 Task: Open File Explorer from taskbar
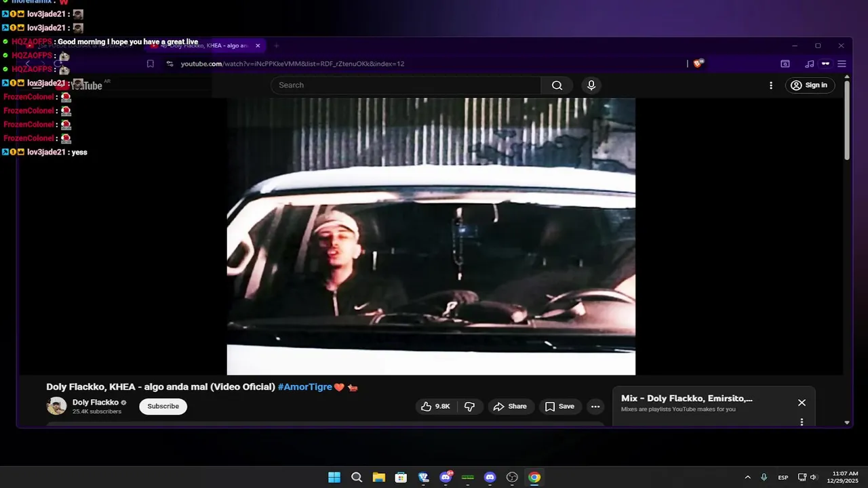click(x=378, y=477)
